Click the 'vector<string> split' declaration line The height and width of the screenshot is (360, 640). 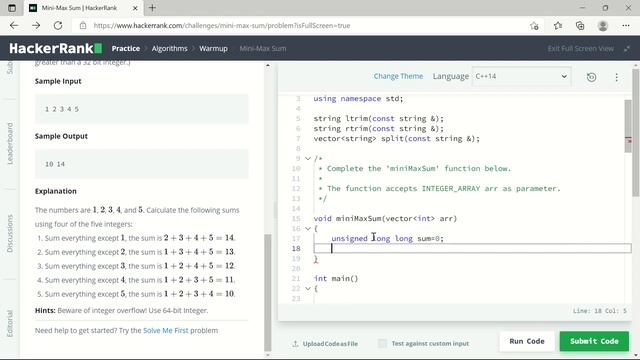pos(397,138)
